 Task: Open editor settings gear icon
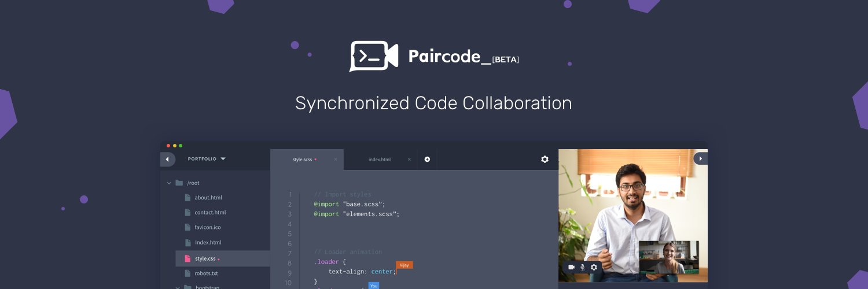pos(545,159)
